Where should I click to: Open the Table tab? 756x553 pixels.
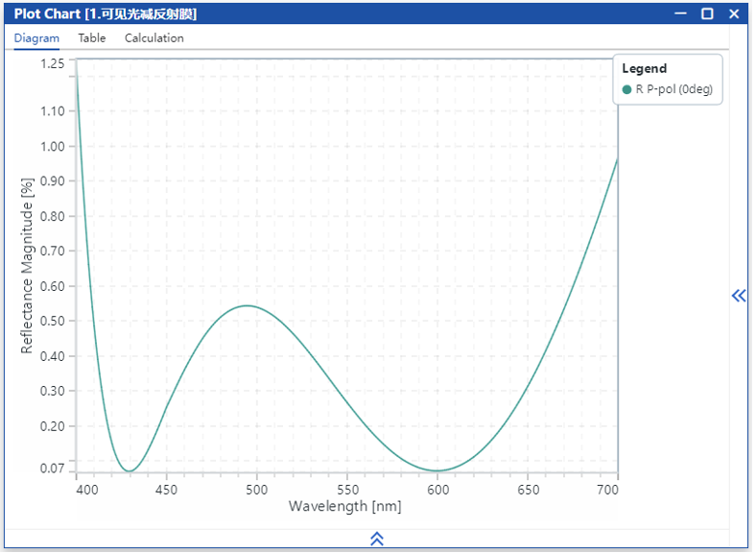coord(92,38)
